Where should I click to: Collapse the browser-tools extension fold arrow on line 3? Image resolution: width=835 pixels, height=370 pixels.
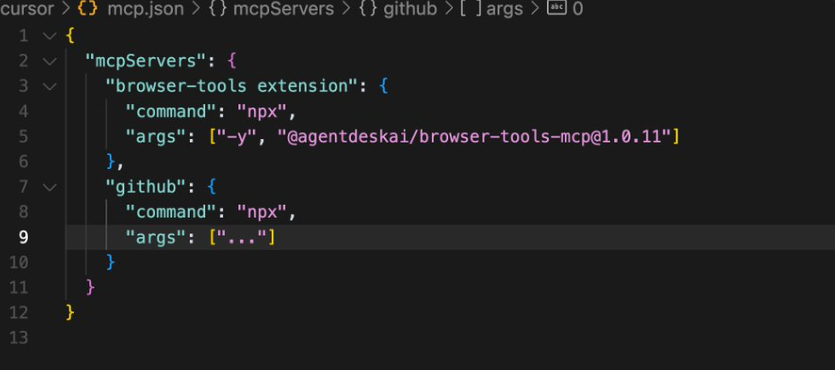[50, 86]
